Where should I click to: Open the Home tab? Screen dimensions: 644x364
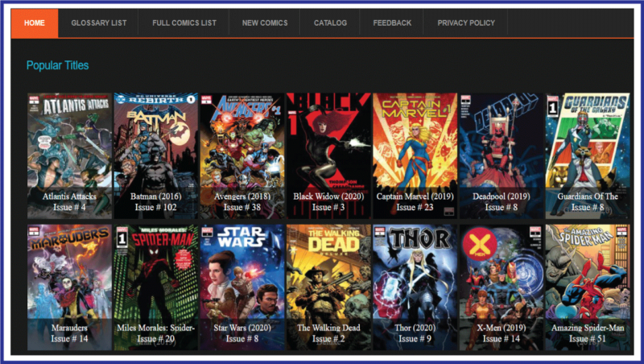tap(35, 23)
